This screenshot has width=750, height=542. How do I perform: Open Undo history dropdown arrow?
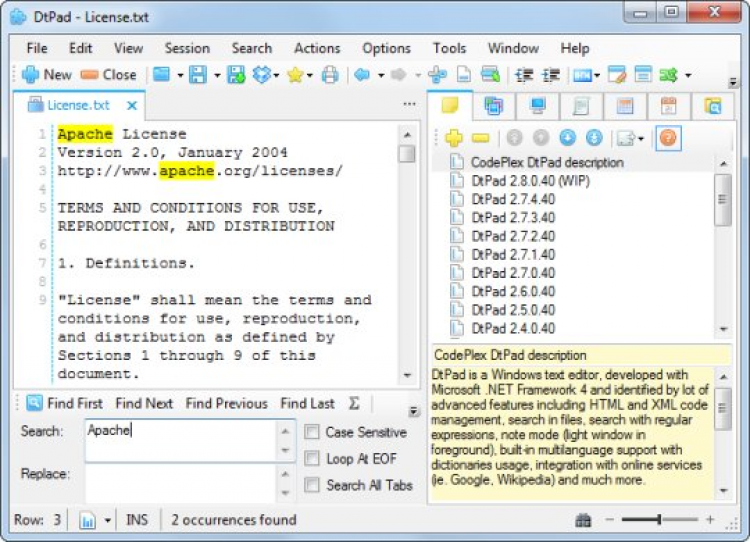pos(381,75)
